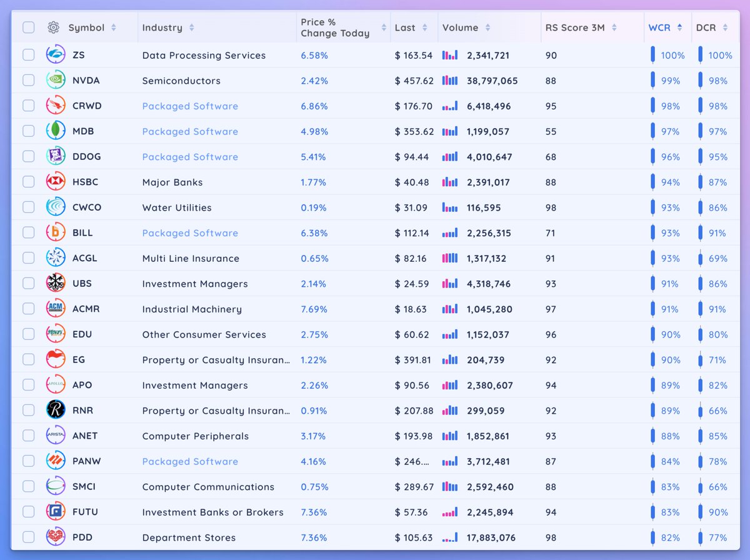Viewport: 750px width, 560px height.
Task: Click the DDOG company logo
Action: [x=56, y=157]
